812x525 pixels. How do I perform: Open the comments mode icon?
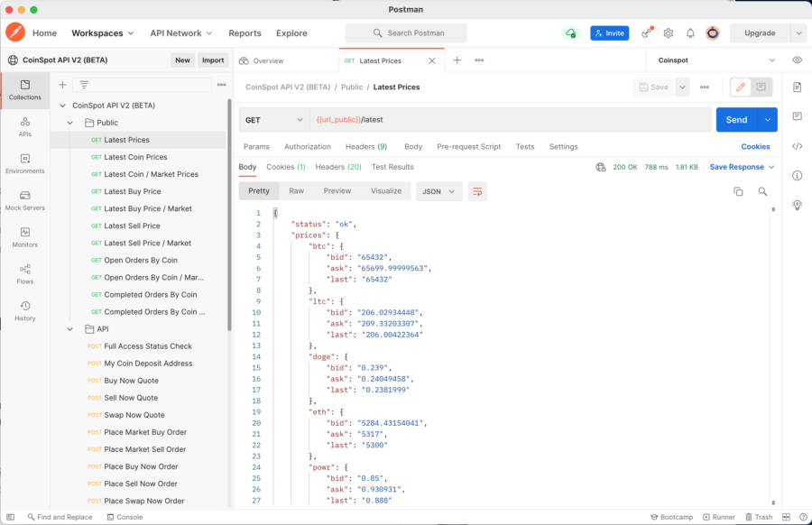pyautogui.click(x=761, y=87)
